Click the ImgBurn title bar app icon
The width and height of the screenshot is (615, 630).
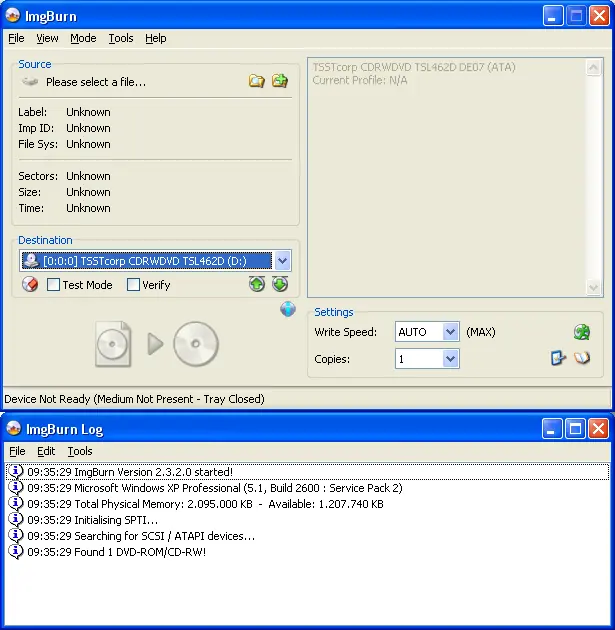coord(13,16)
